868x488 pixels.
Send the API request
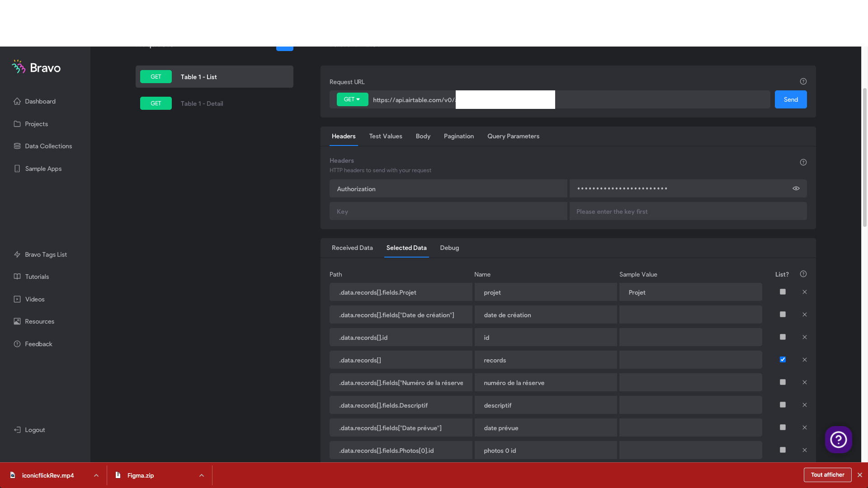pos(791,99)
